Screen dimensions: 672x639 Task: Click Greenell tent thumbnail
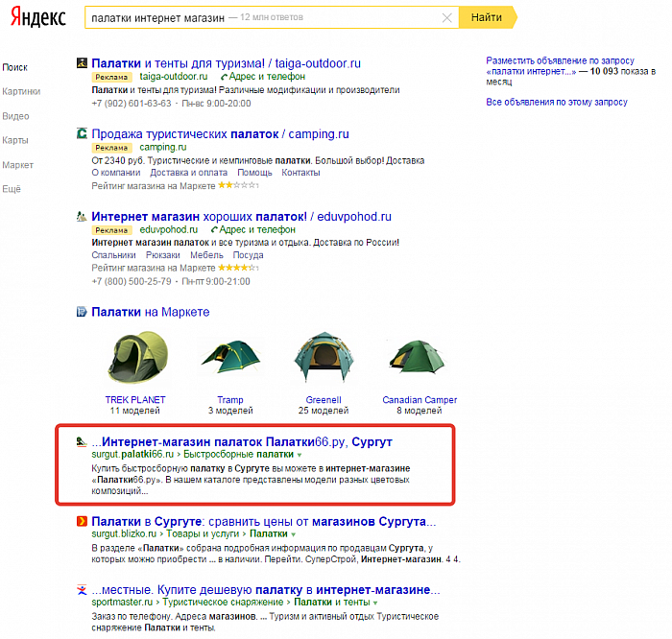click(324, 357)
